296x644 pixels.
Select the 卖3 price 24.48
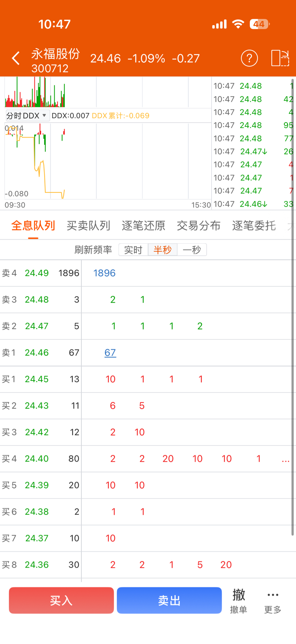(37, 300)
